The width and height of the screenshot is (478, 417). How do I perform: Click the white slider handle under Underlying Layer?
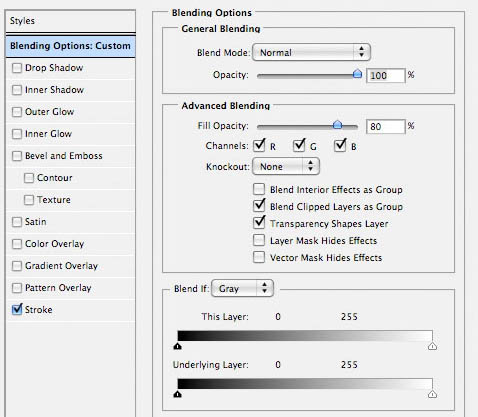coord(432,394)
